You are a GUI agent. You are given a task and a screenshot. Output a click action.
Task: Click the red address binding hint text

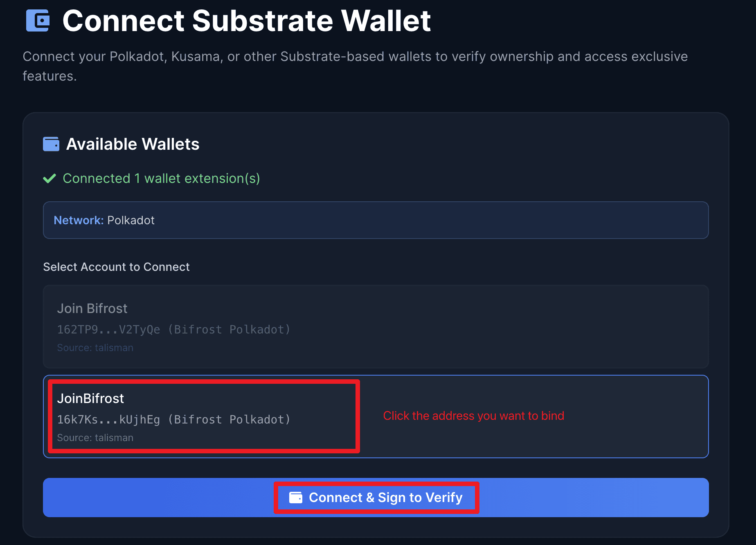click(x=473, y=416)
